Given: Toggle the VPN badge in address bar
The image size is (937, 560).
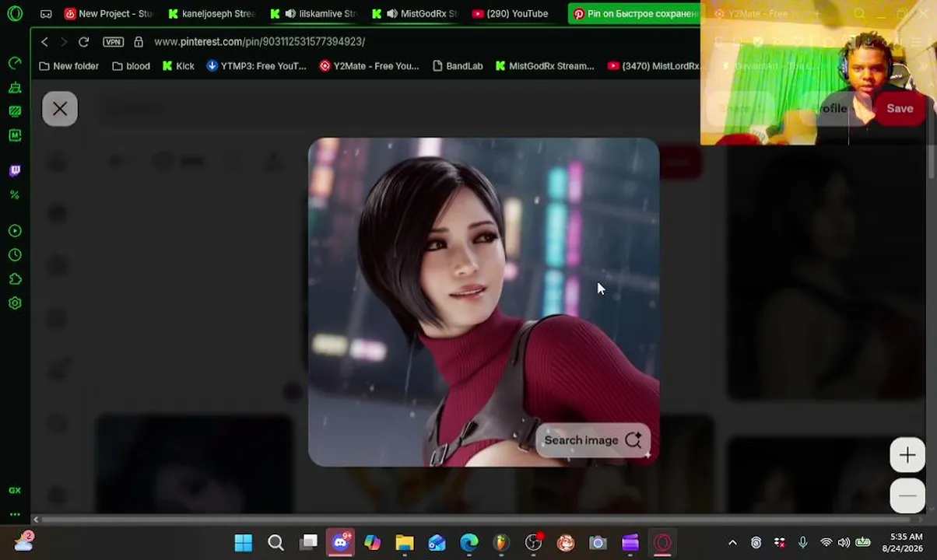Looking at the screenshot, I should (114, 42).
